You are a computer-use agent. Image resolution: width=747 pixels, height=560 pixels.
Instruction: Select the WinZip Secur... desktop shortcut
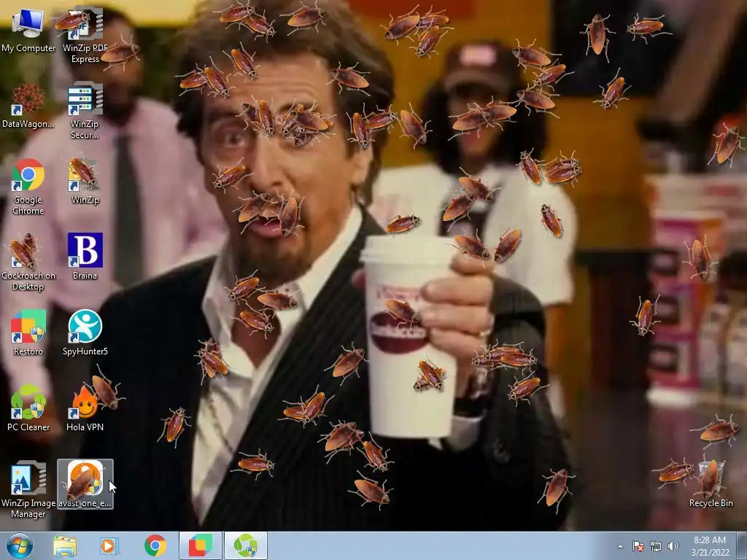coord(85,111)
